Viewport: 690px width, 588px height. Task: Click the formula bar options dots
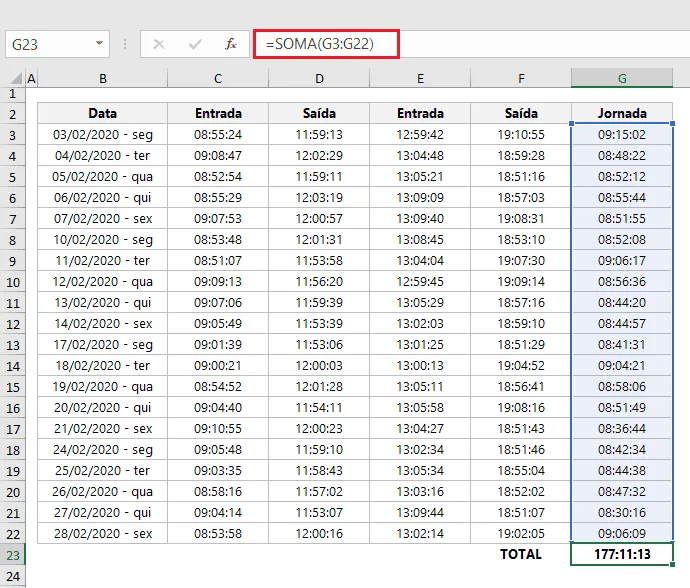(x=125, y=44)
